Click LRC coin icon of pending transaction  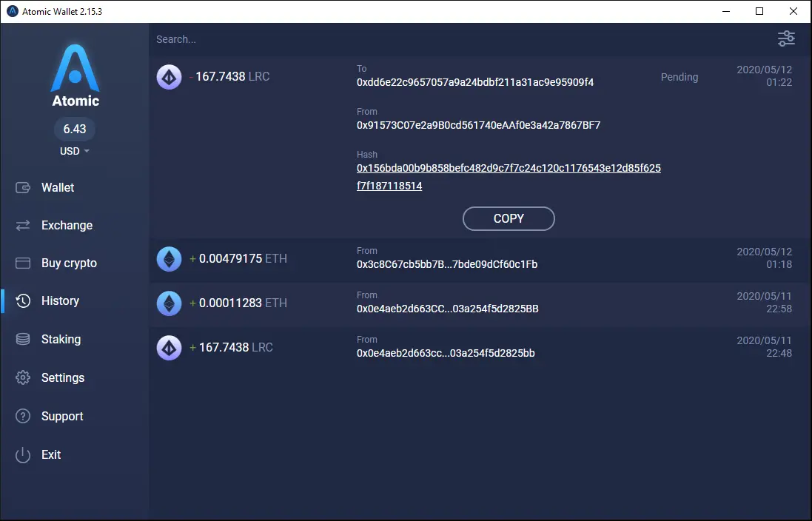(170, 77)
